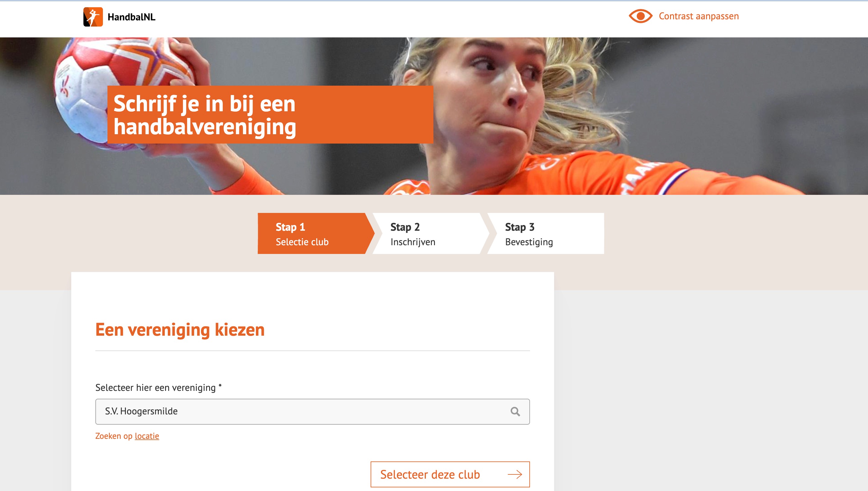Open the Zoeken op locatie link
The height and width of the screenshot is (491, 868).
127,436
